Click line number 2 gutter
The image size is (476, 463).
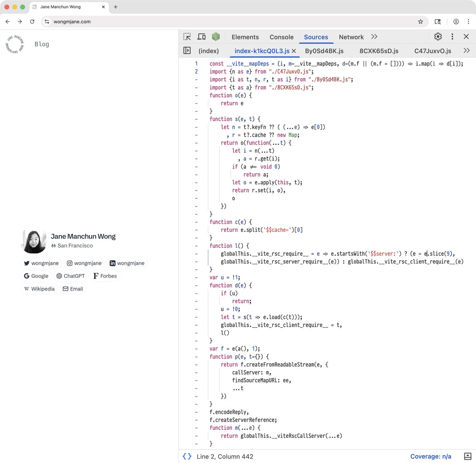pyautogui.click(x=196, y=72)
